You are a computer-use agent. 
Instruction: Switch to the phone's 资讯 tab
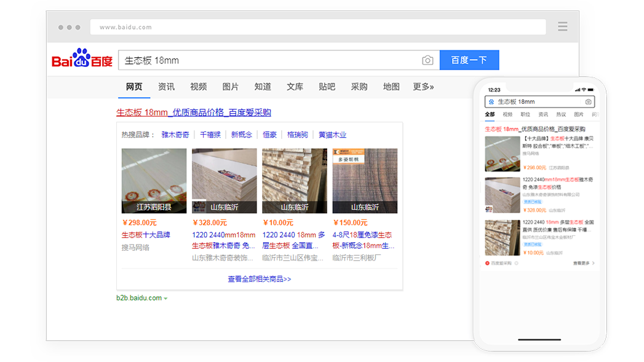click(543, 114)
